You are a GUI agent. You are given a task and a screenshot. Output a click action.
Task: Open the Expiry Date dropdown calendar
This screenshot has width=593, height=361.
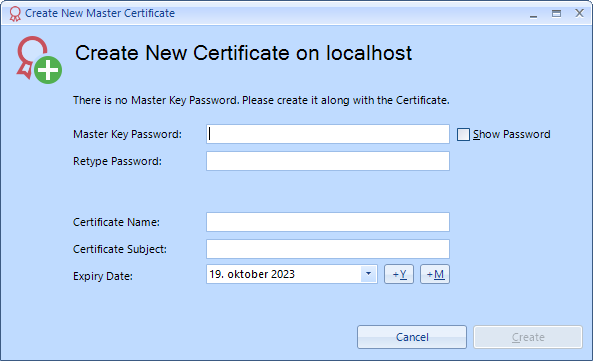pos(368,274)
